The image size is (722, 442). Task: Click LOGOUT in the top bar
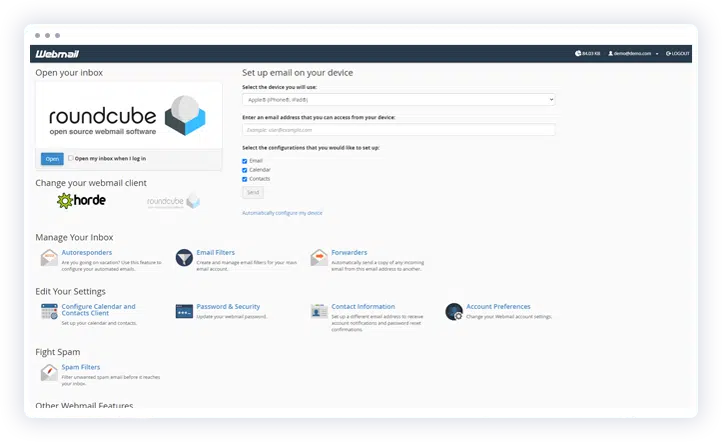[x=678, y=53]
